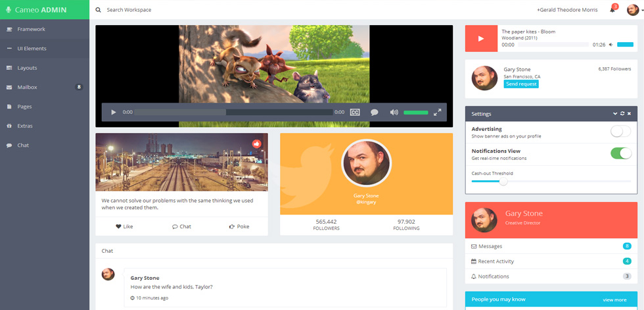Screen dimensions: 644x310
Task: Click Send request button
Action: click(521, 84)
